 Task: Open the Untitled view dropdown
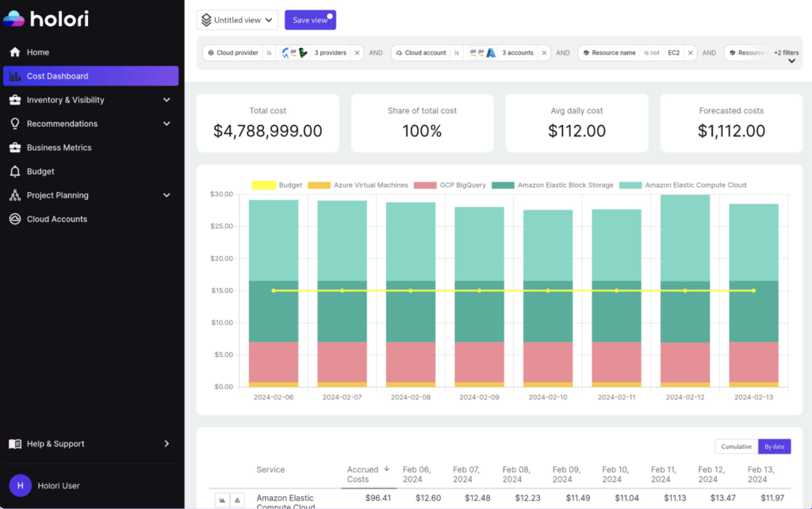[x=237, y=20]
